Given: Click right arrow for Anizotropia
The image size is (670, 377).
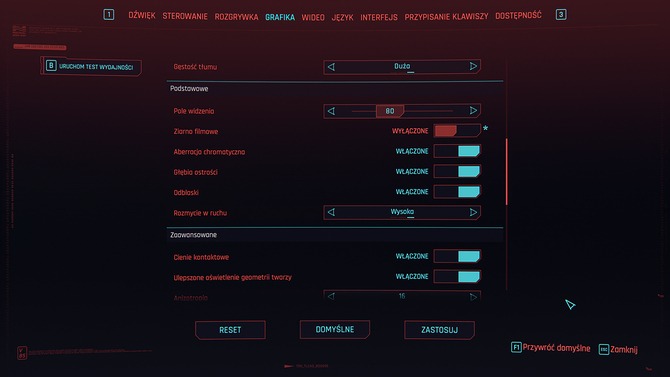Looking at the screenshot, I should [x=473, y=297].
